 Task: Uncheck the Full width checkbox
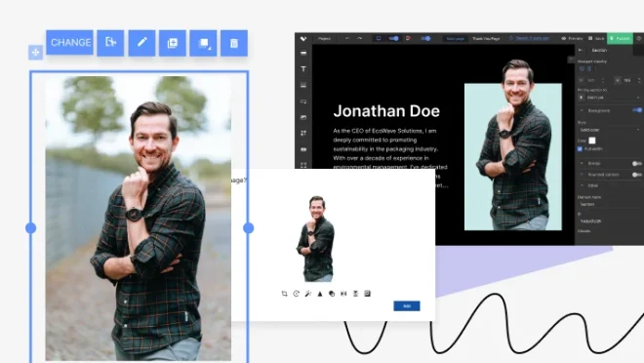click(x=580, y=148)
